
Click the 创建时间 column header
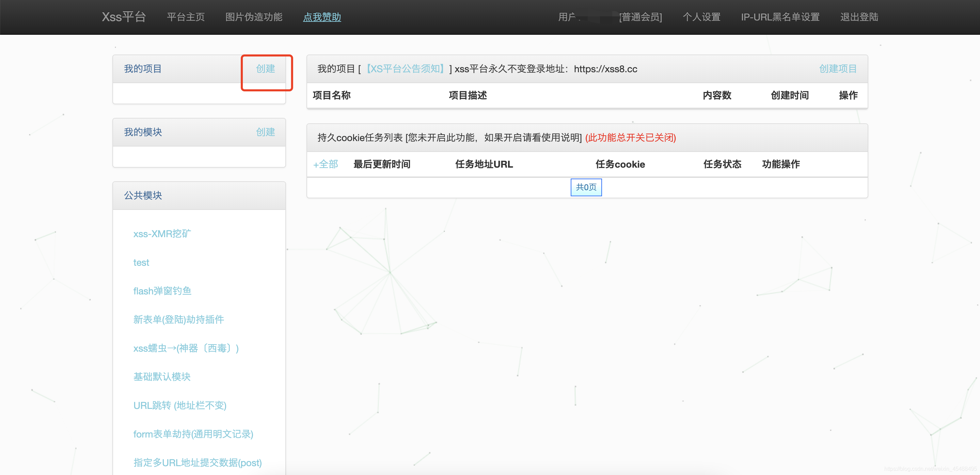[x=790, y=95]
